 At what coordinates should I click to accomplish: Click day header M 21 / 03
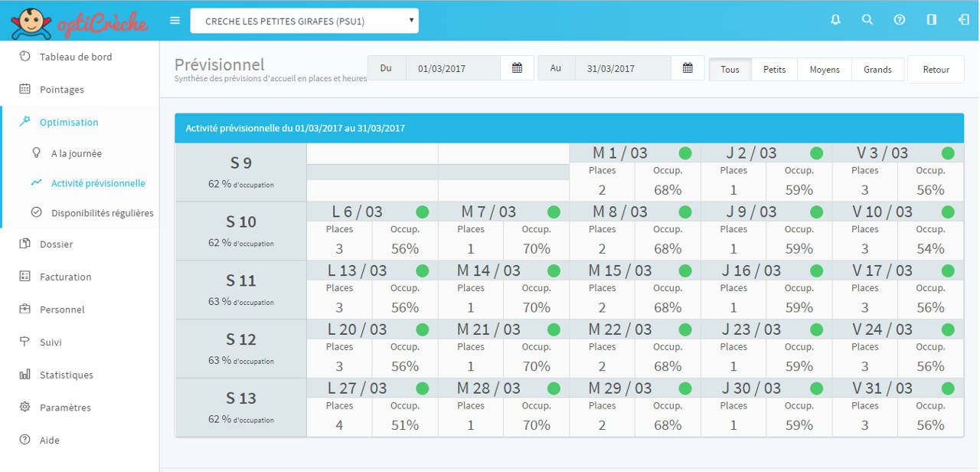488,329
